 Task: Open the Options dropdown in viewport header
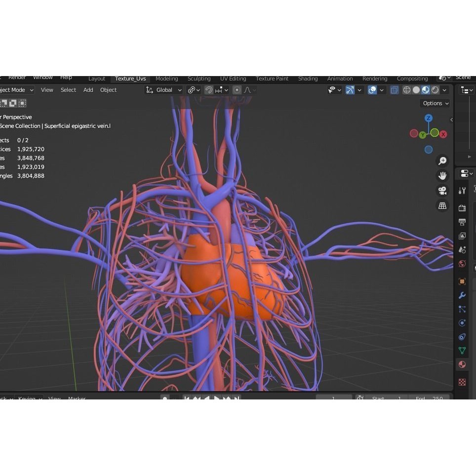pyautogui.click(x=434, y=103)
